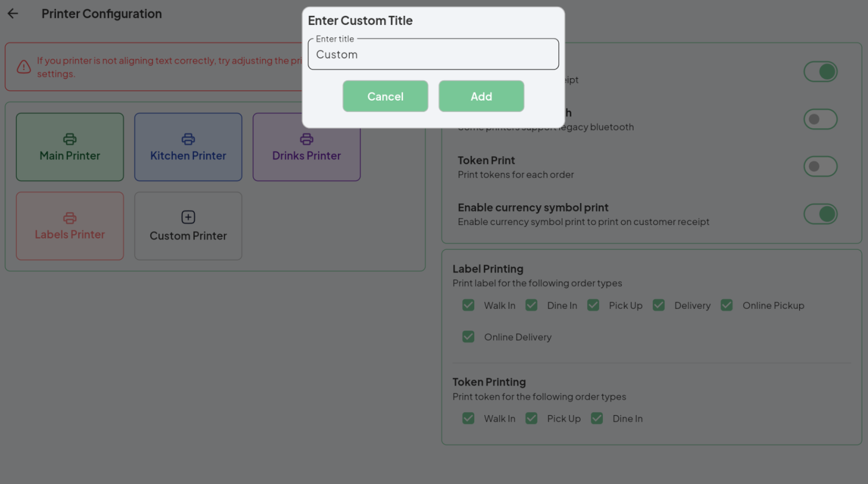Click the back arrow to leave Printer Configuration
Image resolution: width=868 pixels, height=484 pixels.
point(12,13)
